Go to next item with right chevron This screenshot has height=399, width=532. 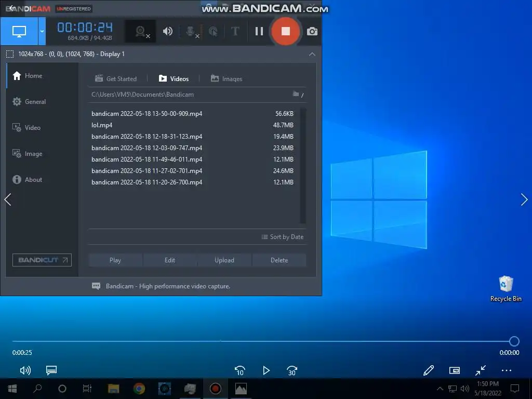pos(524,199)
